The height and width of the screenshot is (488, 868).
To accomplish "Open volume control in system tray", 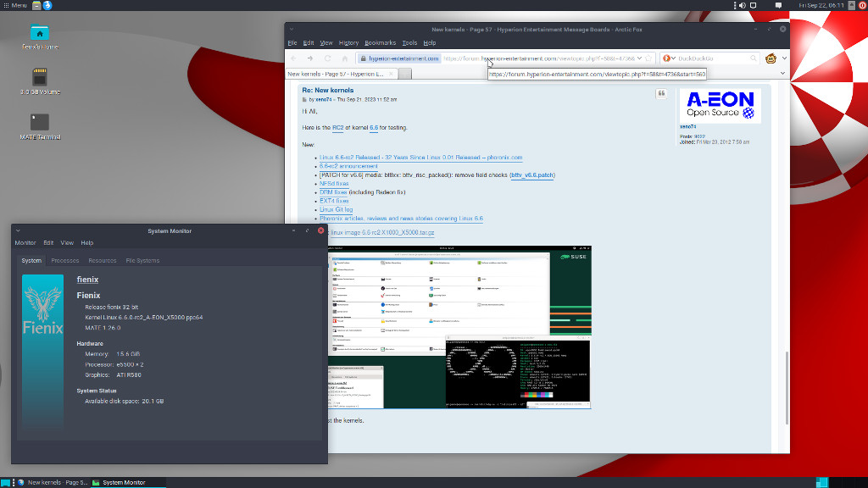I will click(743, 5).
